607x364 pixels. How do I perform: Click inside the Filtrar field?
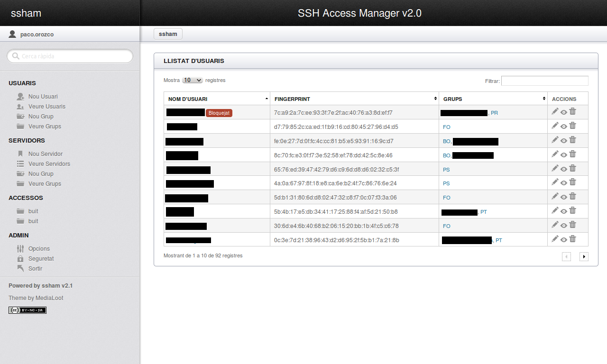click(544, 81)
